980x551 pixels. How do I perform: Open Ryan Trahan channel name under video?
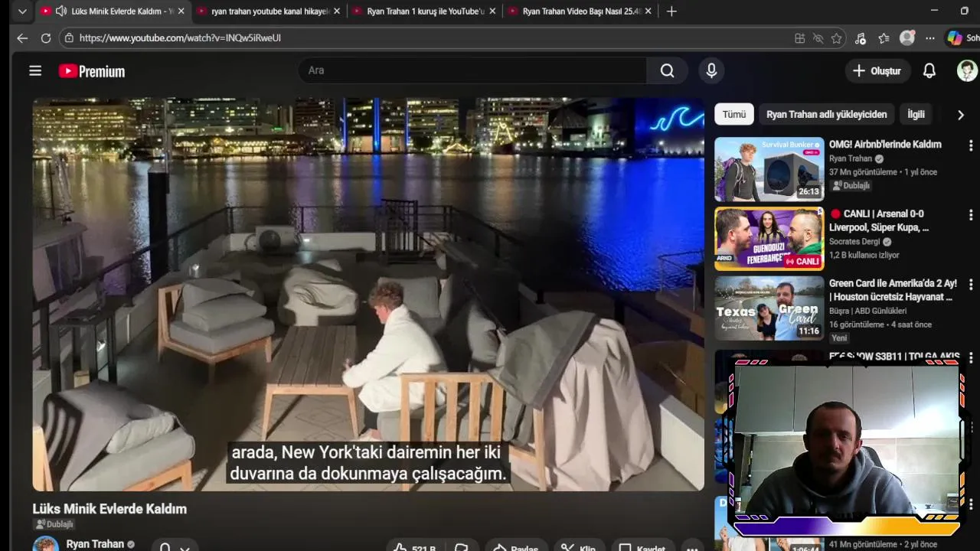tap(95, 544)
